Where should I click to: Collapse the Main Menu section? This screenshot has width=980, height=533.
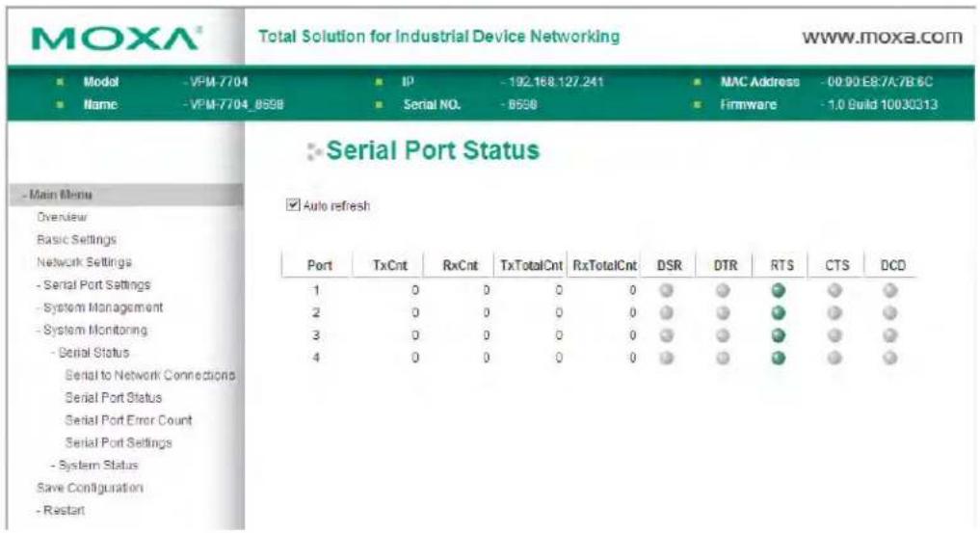(61, 195)
